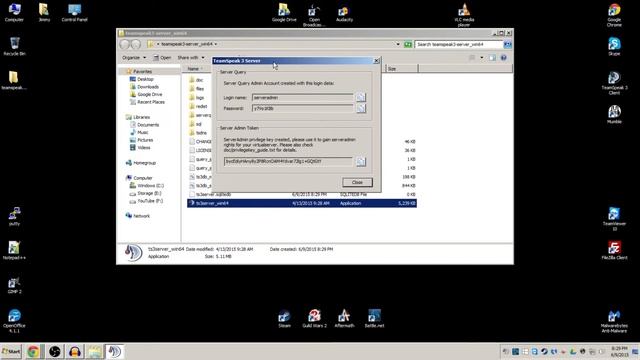Screen dimensions: 640x360
Task: Select the ts3server_win64 application row
Action: pyautogui.click(x=302, y=203)
